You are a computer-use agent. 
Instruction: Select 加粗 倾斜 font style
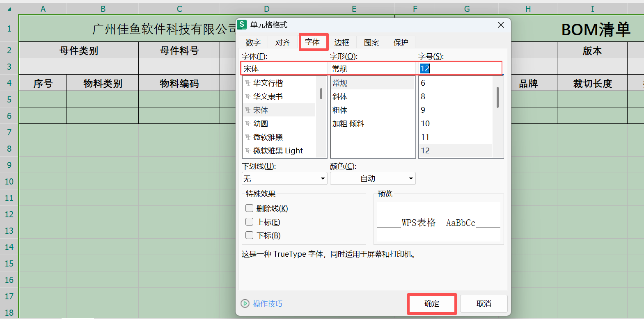pos(348,123)
